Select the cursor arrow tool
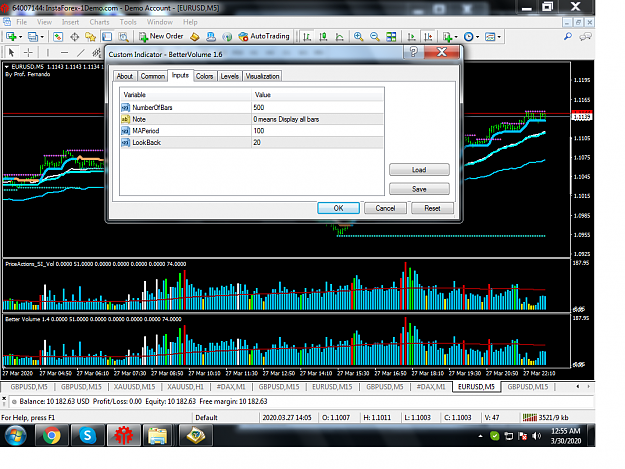This screenshot has height=469, width=625. click(x=12, y=52)
